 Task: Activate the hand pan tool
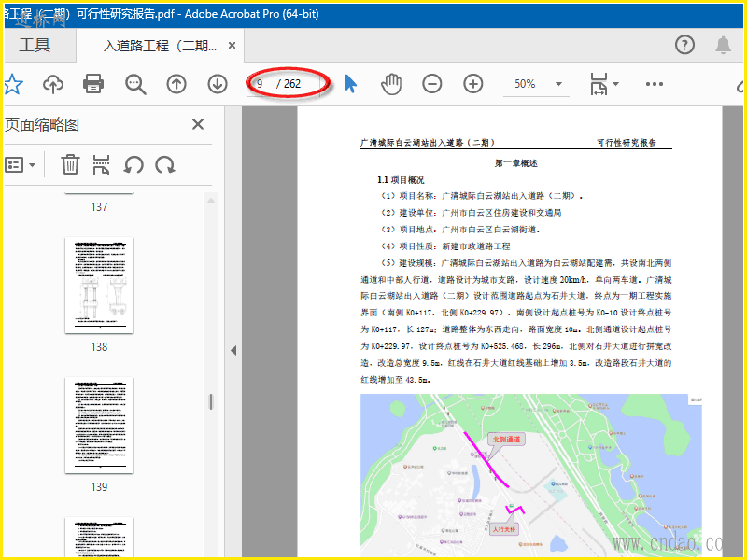coord(390,84)
